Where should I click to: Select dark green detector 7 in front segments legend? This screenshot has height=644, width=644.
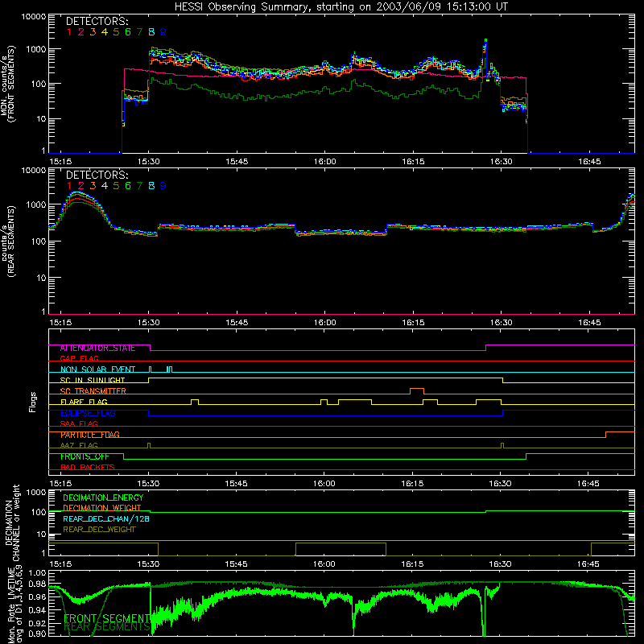tap(139, 32)
